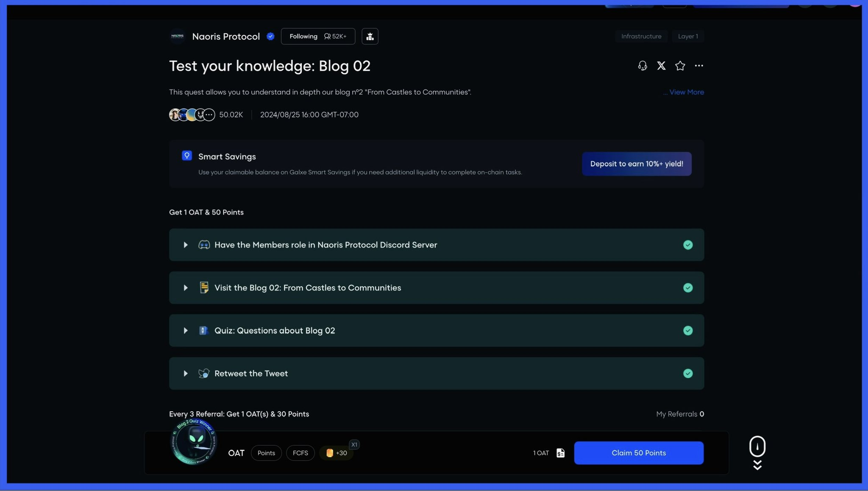Click the headset support icon
Viewport: 868px width, 491px height.
(x=643, y=66)
